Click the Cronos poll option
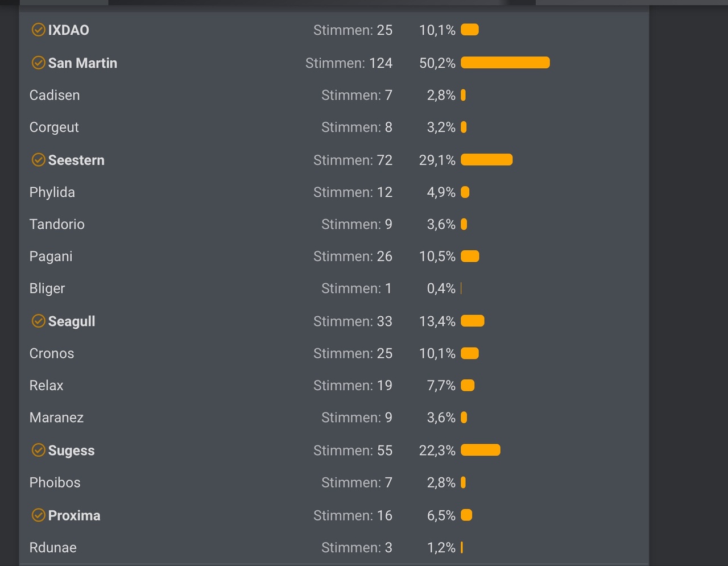The width and height of the screenshot is (728, 566). click(x=52, y=354)
